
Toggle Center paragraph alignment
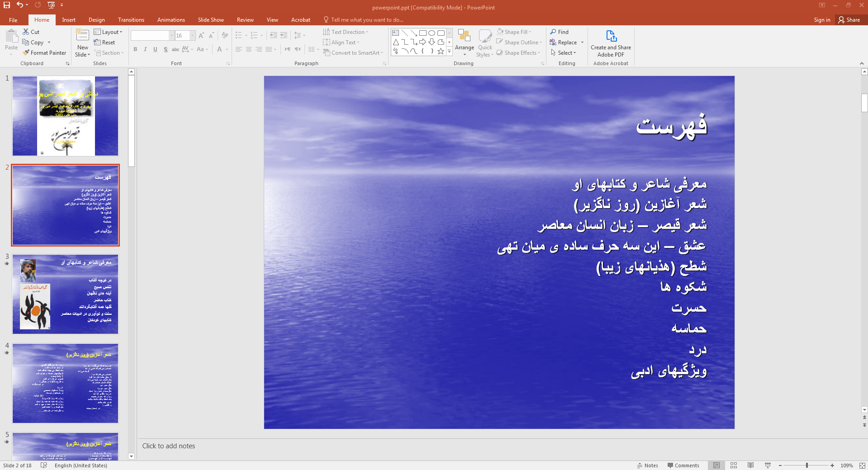[249, 49]
